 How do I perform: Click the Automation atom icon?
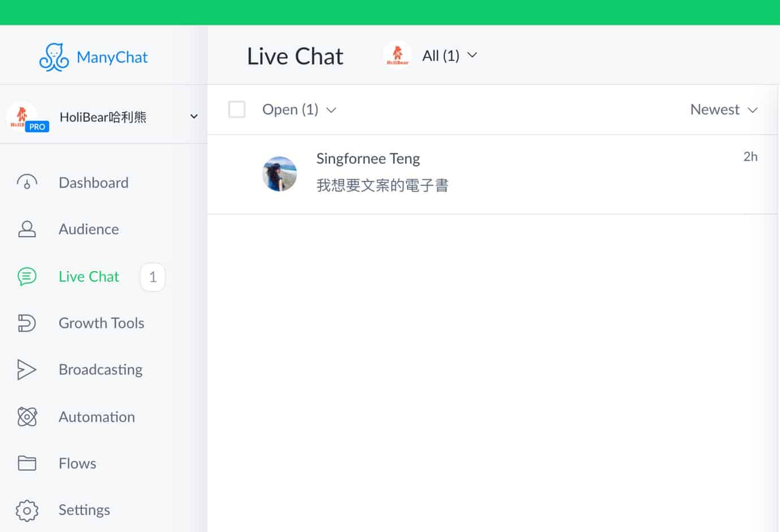(x=27, y=417)
